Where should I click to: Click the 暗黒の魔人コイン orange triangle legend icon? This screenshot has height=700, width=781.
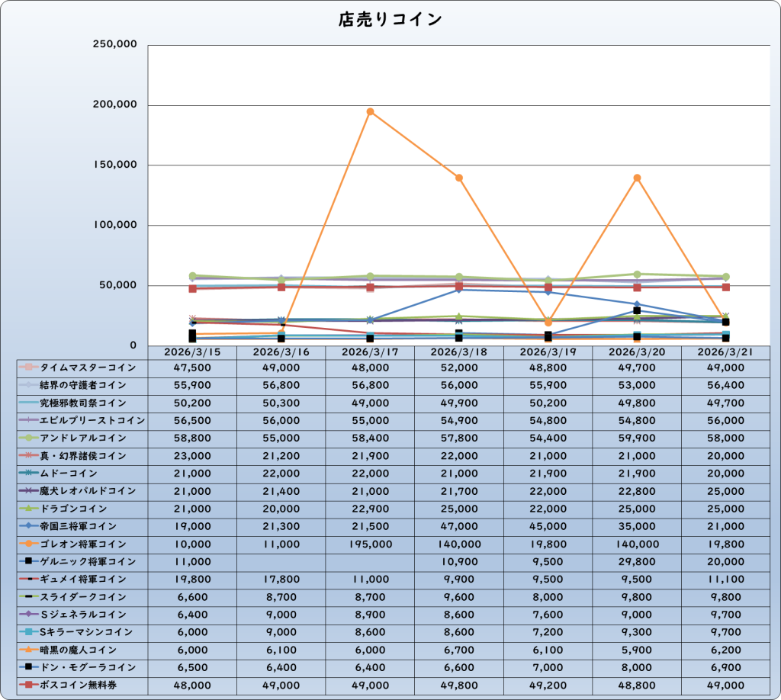click(x=27, y=650)
